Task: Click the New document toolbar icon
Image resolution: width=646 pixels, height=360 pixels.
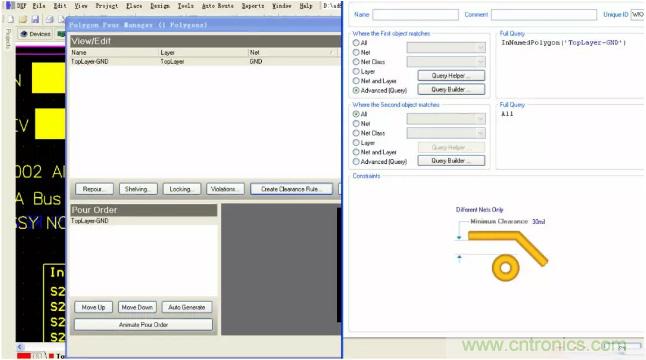Action: [11, 19]
